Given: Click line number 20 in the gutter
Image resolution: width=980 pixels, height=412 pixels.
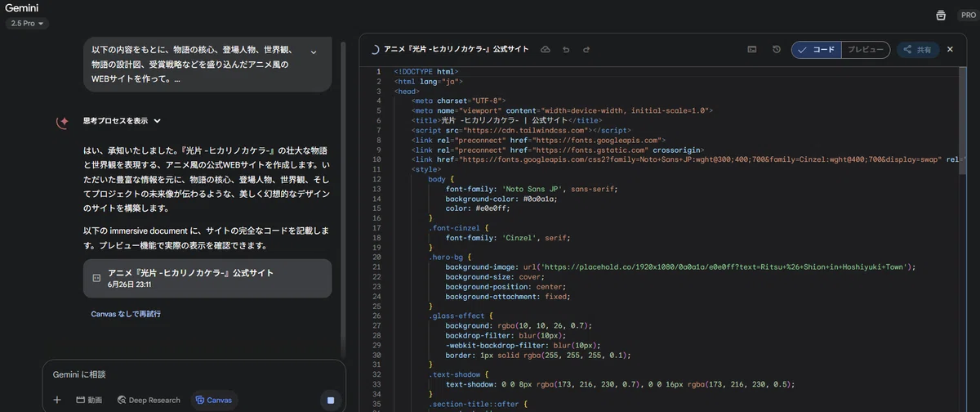Looking at the screenshot, I should point(376,257).
